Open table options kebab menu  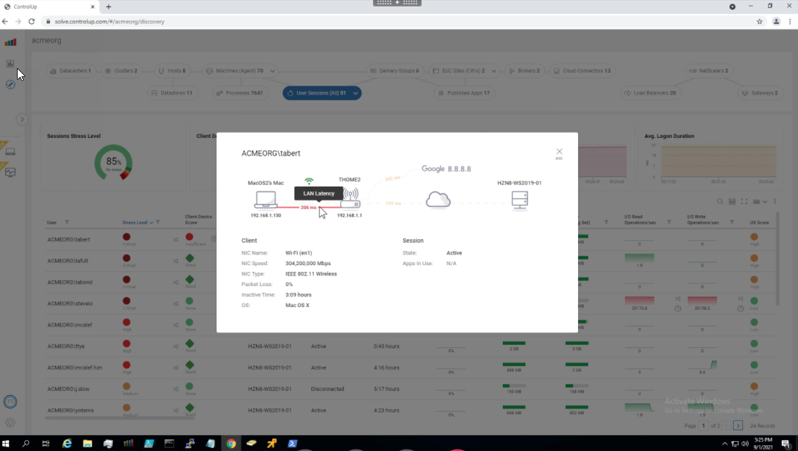775,202
